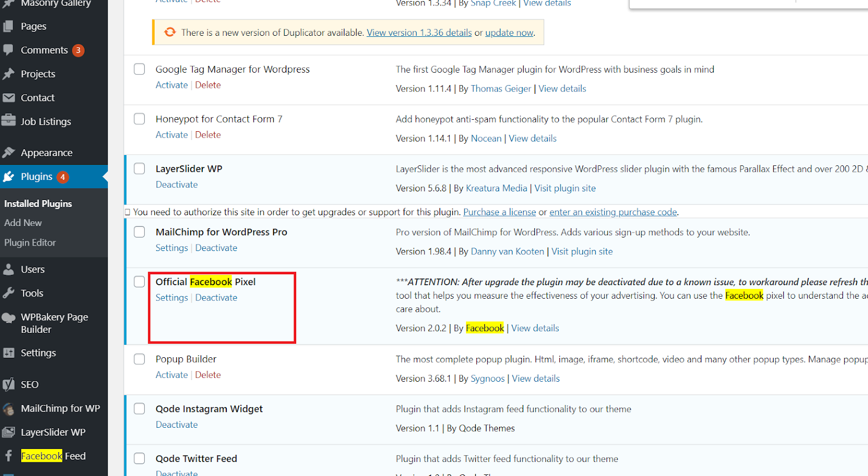This screenshot has width=868, height=476.
Task: Click the Users person icon
Action: [8, 269]
